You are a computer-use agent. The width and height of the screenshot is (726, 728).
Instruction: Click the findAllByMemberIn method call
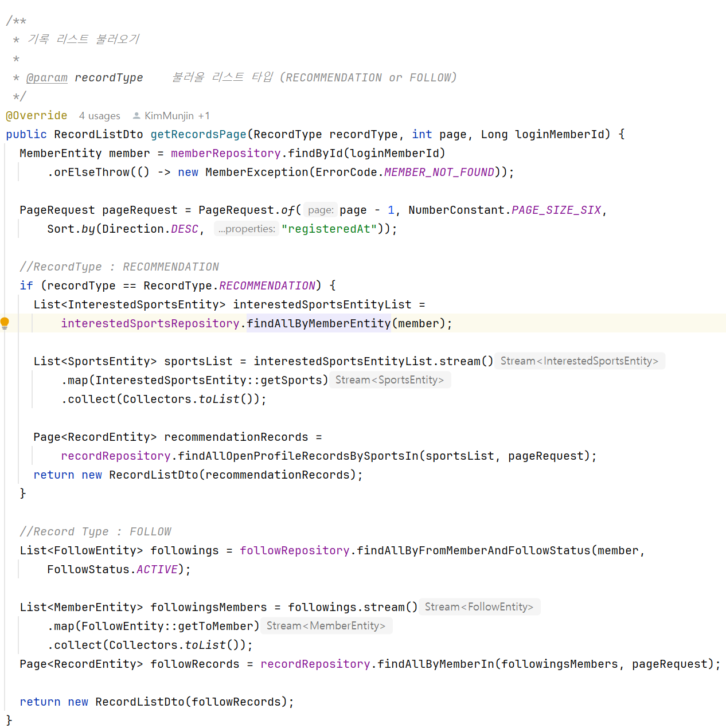436,664
